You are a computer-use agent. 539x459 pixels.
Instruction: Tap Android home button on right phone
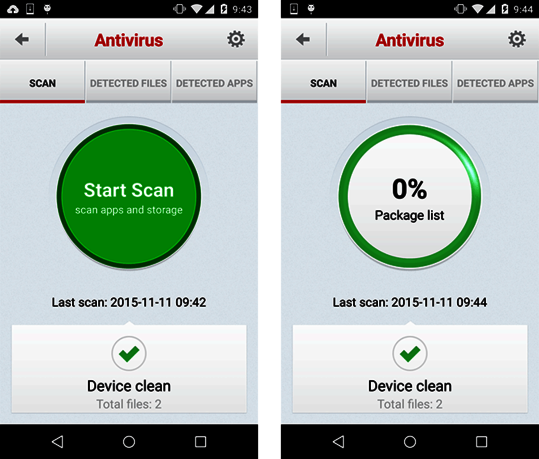click(410, 441)
